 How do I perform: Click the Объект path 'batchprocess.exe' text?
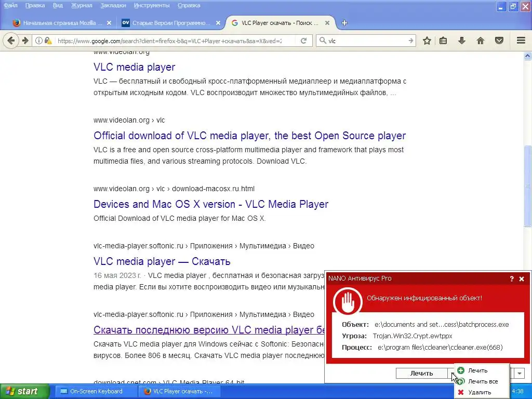tap(442, 325)
